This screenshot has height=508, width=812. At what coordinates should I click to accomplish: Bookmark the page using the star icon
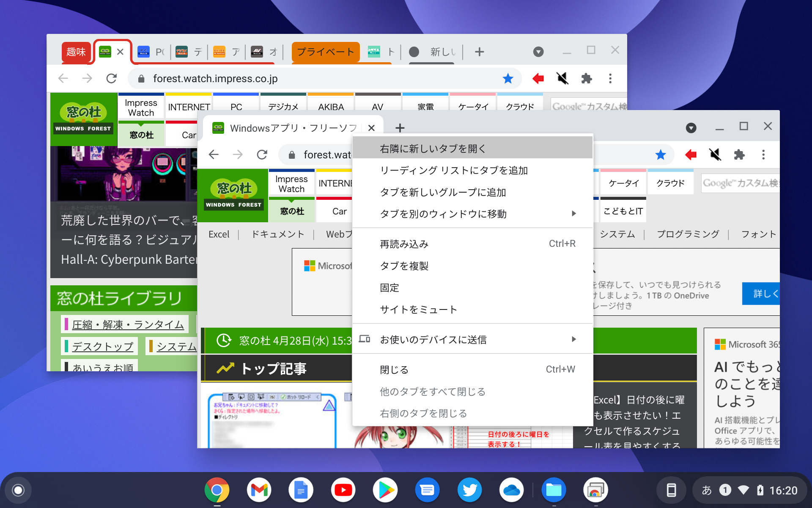660,155
